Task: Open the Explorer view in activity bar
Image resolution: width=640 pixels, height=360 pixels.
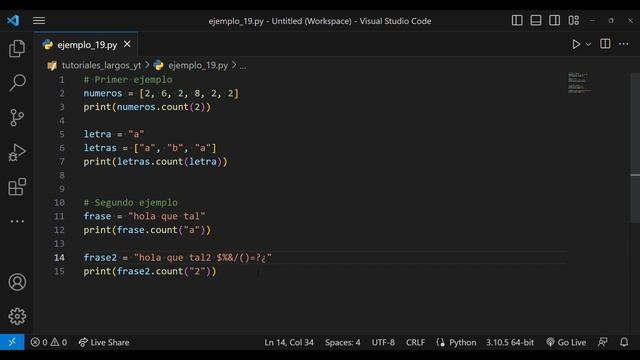Action: 17,49
